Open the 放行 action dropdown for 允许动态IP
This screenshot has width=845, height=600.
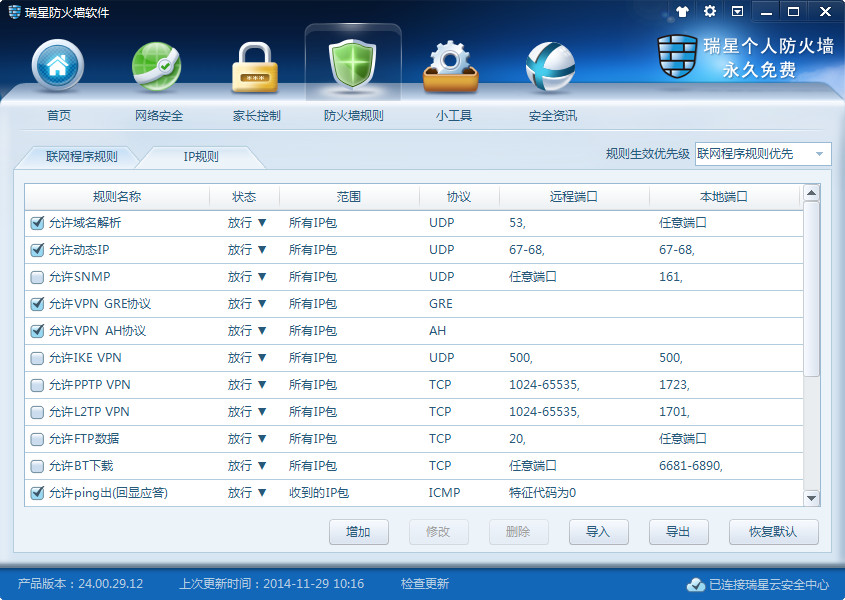click(250, 250)
